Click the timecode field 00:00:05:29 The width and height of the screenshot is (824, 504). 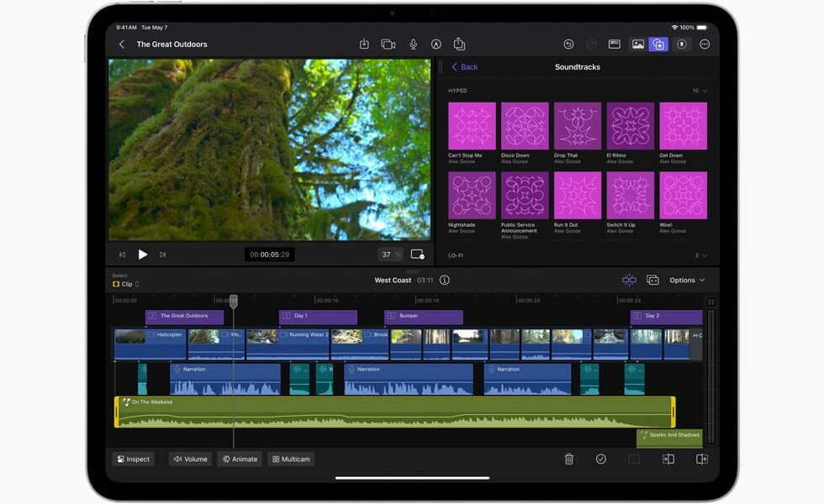click(x=270, y=255)
